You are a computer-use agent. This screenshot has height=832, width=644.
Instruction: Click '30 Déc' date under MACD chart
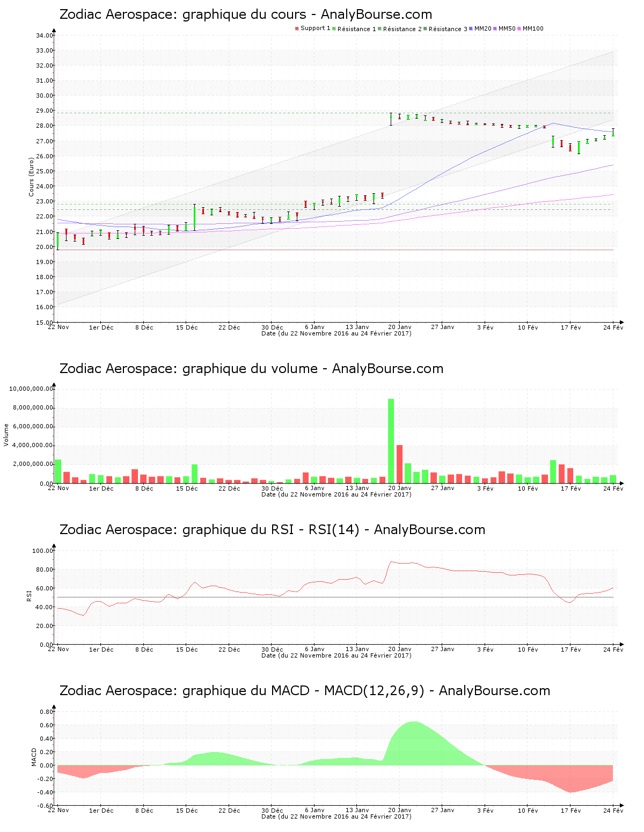coord(272,811)
